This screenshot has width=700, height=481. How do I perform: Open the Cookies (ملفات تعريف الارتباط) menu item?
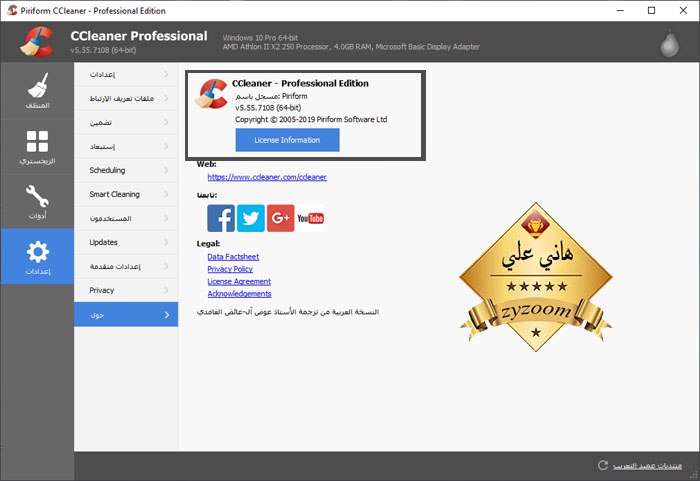pyautogui.click(x=126, y=98)
